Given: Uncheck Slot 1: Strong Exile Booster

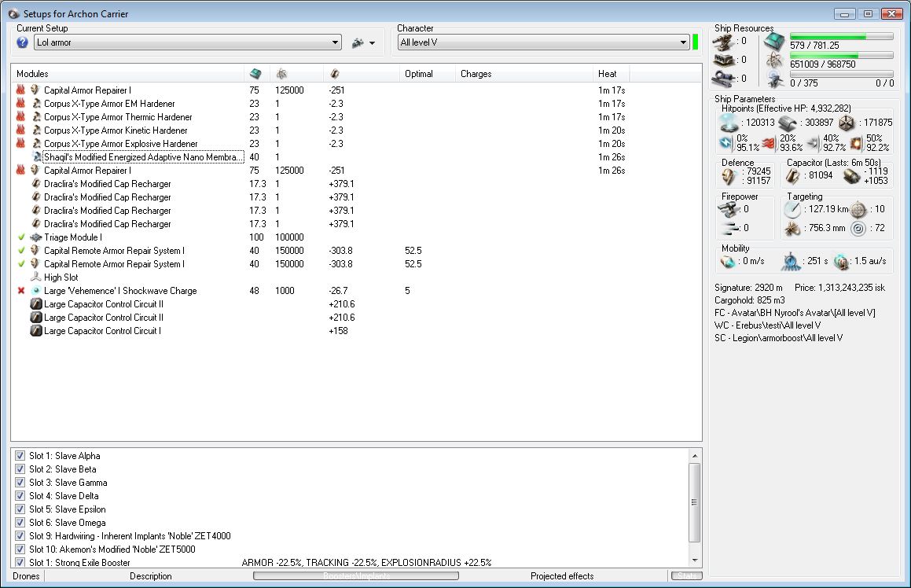Looking at the screenshot, I should pyautogui.click(x=20, y=562).
